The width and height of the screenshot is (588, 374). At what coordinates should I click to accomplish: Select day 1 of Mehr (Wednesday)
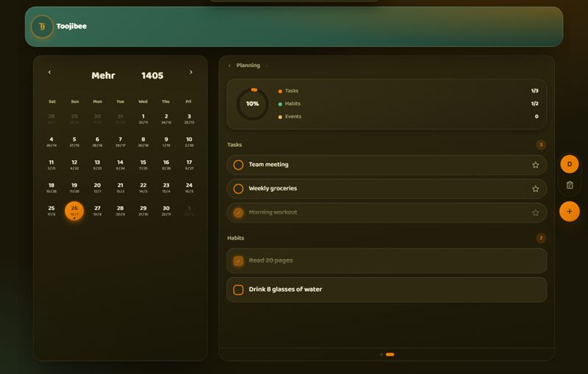[143, 119]
